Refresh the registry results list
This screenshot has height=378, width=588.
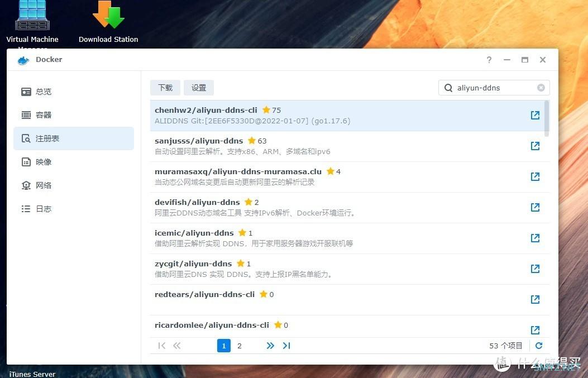coord(539,346)
